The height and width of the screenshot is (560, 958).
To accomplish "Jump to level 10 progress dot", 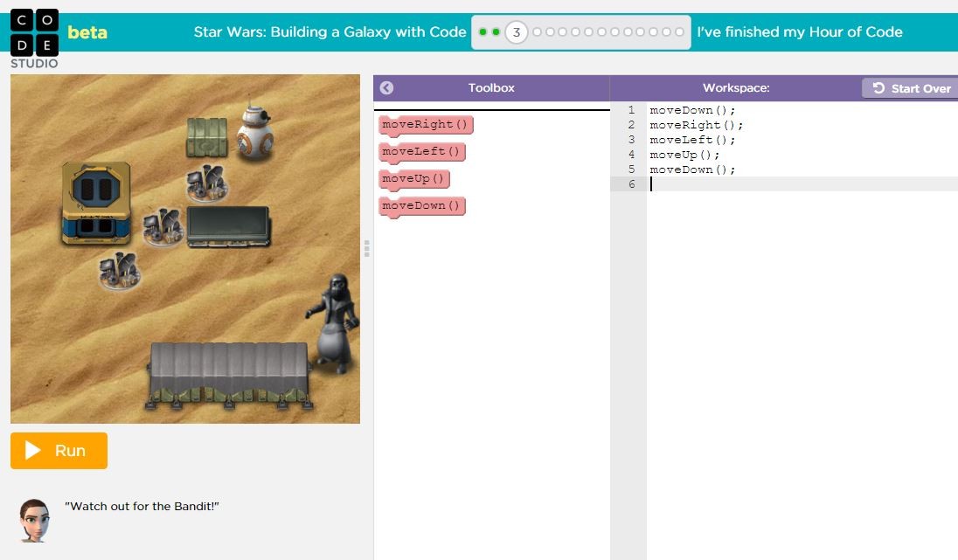I will [x=614, y=31].
